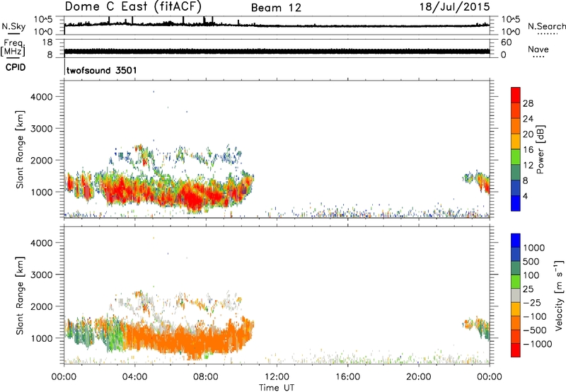The height and width of the screenshot is (392, 566).
Task: Click the "20:00" time axis tick label
Action: [x=419, y=377]
